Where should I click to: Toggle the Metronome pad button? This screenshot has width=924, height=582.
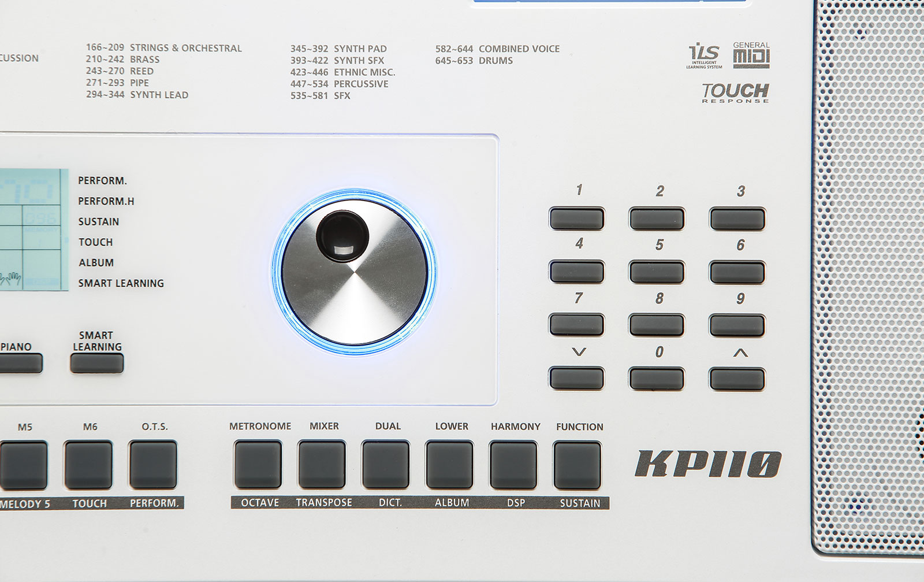tap(258, 465)
